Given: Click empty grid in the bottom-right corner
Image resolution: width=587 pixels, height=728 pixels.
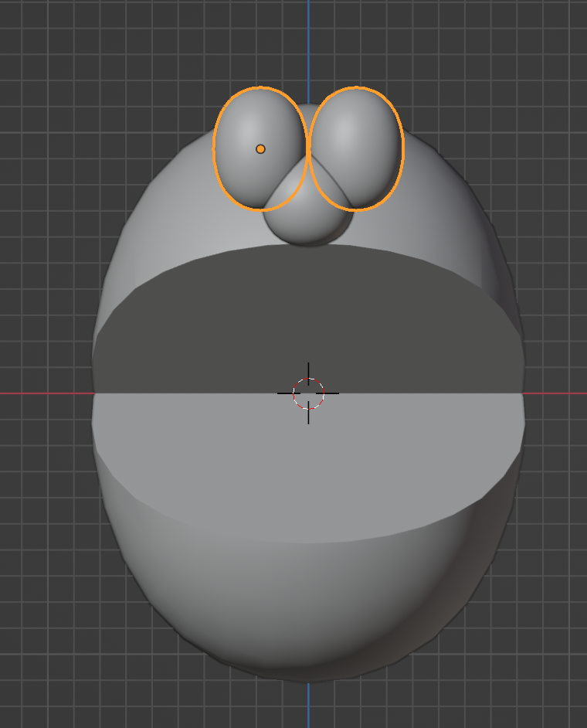Looking at the screenshot, I should [x=541, y=680].
